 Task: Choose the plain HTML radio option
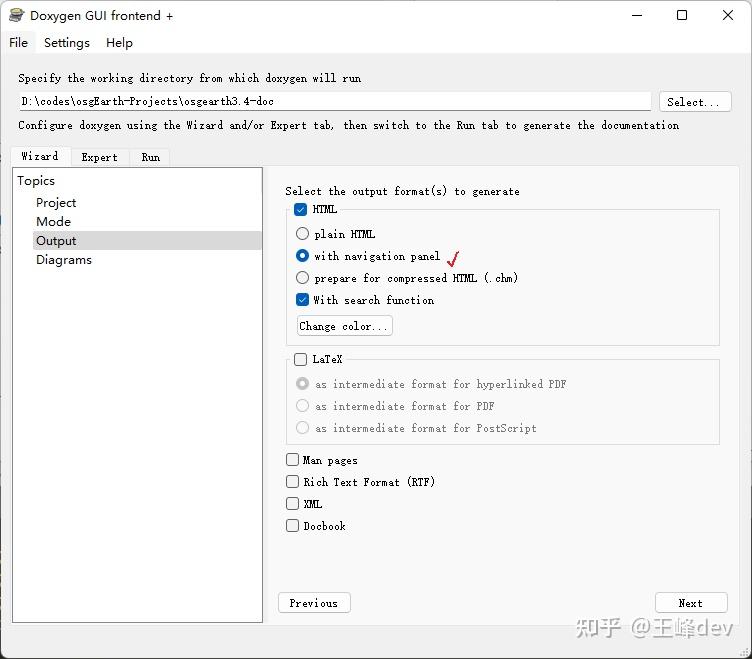coord(303,234)
